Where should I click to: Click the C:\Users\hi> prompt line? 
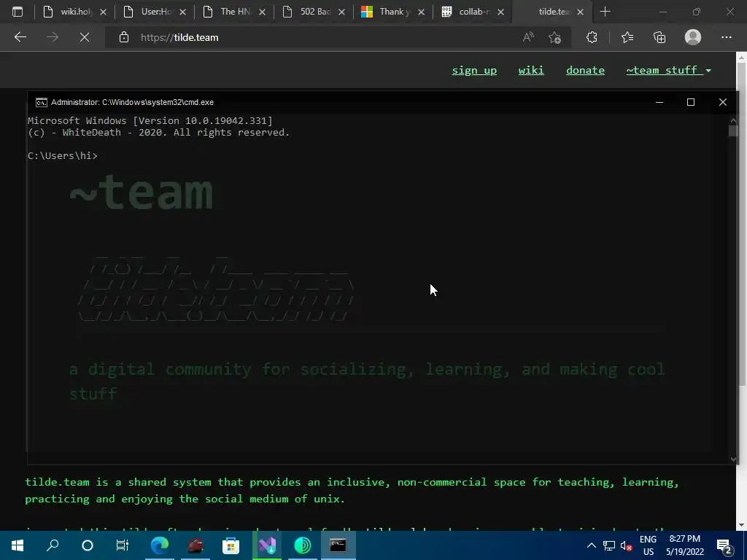[x=63, y=156]
